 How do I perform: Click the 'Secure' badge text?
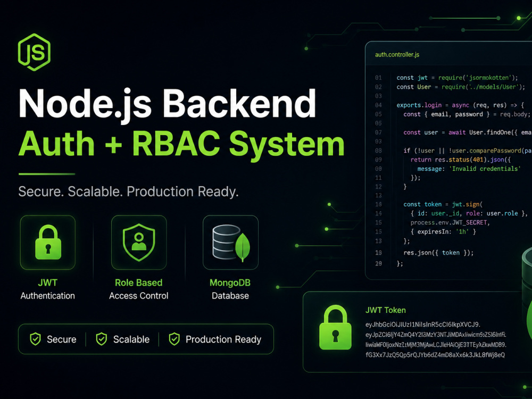coord(61,339)
